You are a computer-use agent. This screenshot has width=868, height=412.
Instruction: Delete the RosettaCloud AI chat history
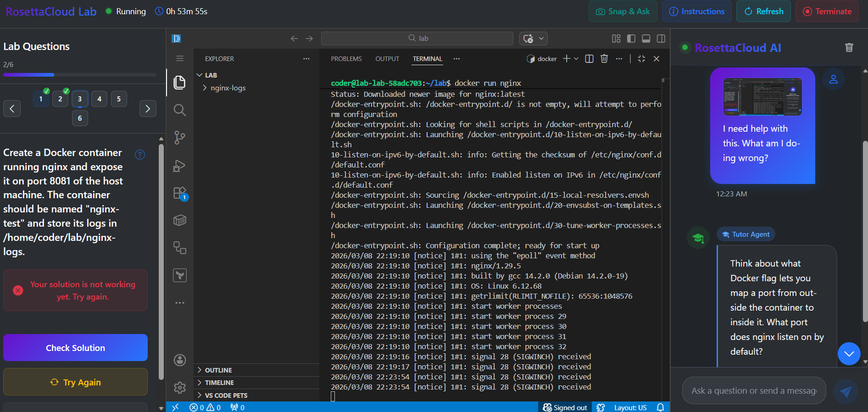coord(849,48)
